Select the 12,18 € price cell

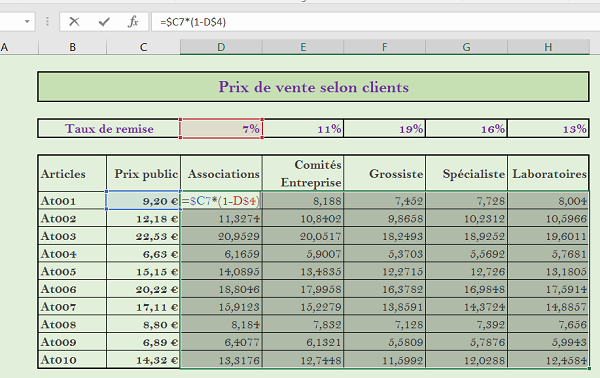pos(143,218)
